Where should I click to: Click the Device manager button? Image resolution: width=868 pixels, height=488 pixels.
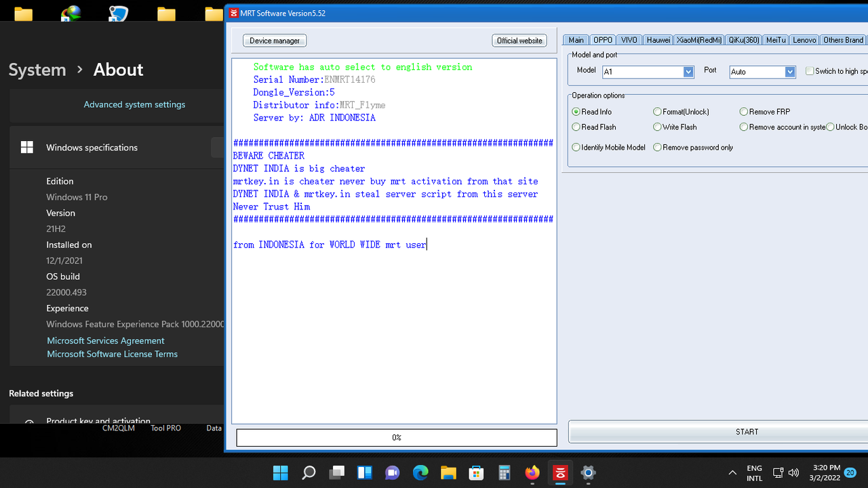tap(274, 40)
